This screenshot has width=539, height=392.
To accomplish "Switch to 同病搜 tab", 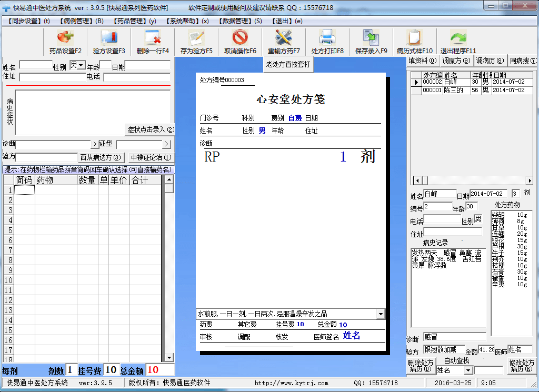I will pos(523,61).
